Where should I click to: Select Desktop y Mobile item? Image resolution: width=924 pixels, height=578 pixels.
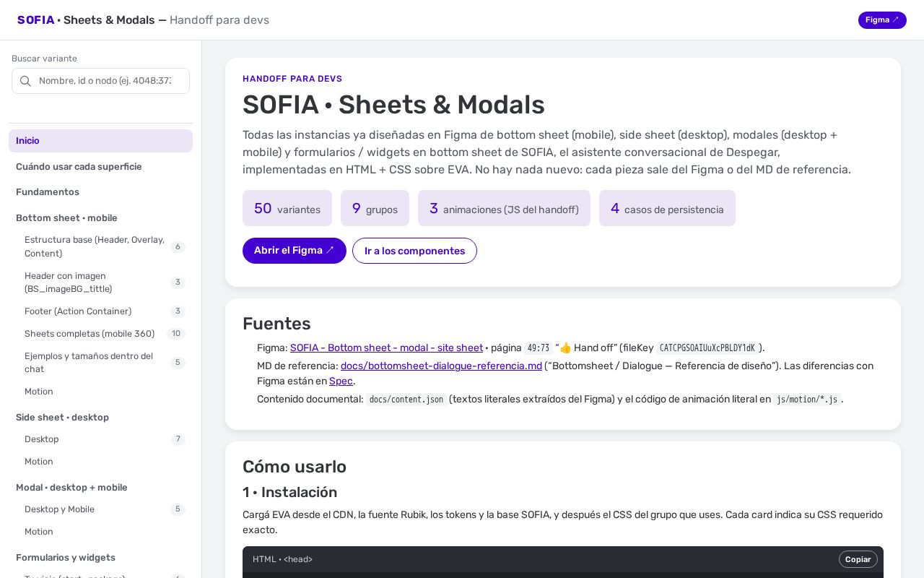(x=100, y=509)
